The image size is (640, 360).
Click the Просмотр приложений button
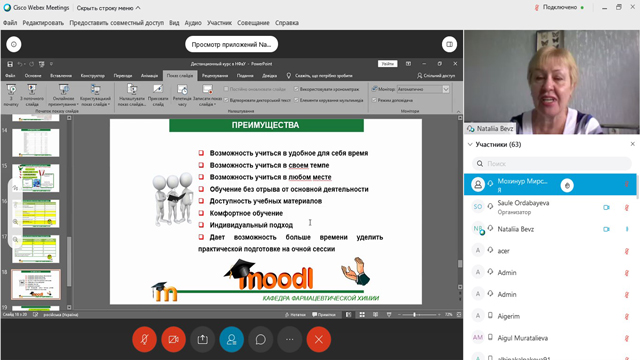[x=231, y=44]
